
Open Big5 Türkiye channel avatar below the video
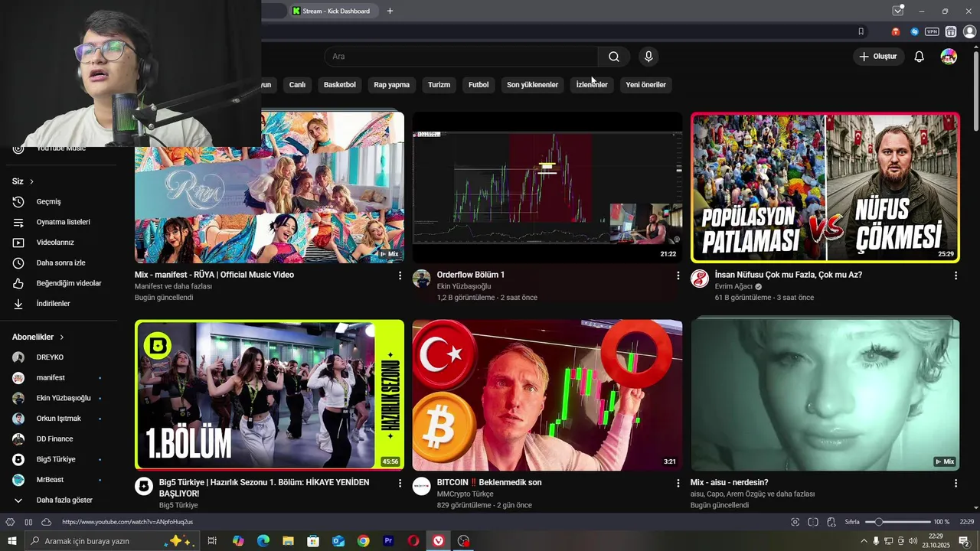(x=144, y=487)
